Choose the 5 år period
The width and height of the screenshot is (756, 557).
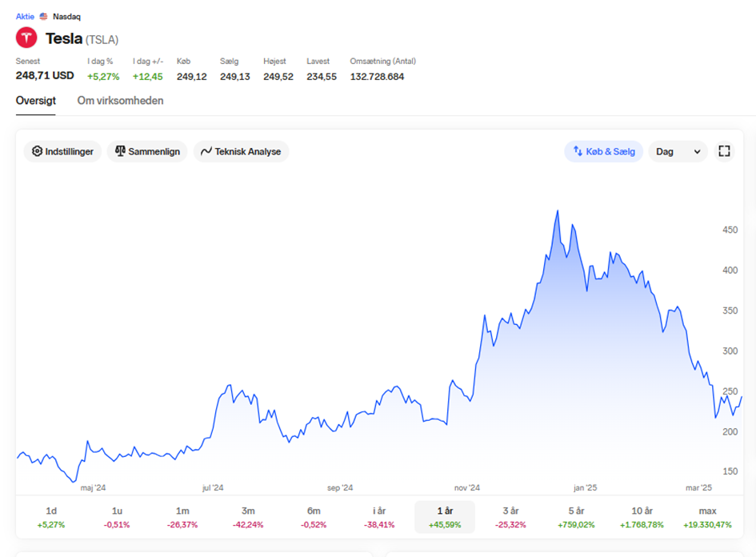point(576,517)
